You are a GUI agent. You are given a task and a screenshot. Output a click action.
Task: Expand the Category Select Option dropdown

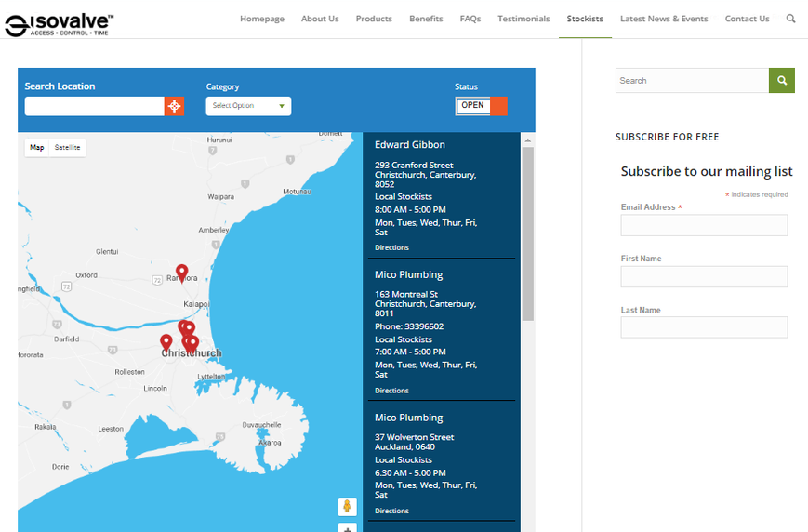pos(248,106)
